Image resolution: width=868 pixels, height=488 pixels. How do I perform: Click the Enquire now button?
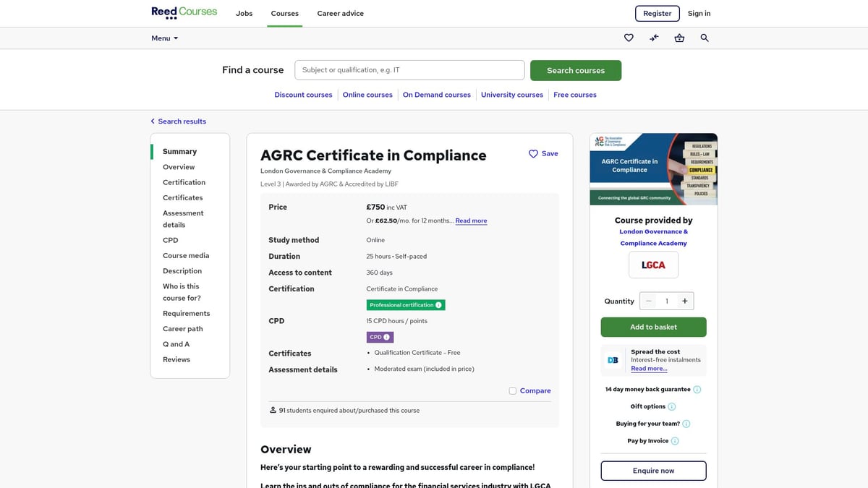click(653, 470)
